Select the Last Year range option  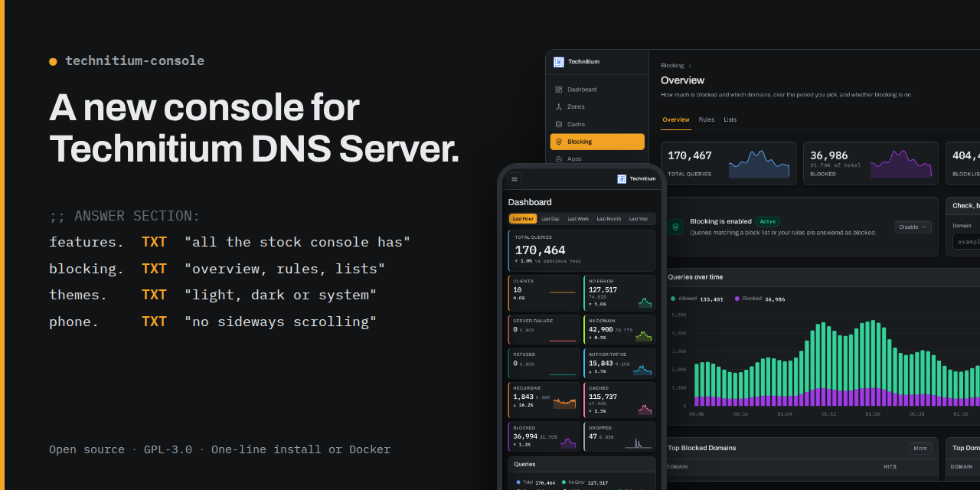639,219
